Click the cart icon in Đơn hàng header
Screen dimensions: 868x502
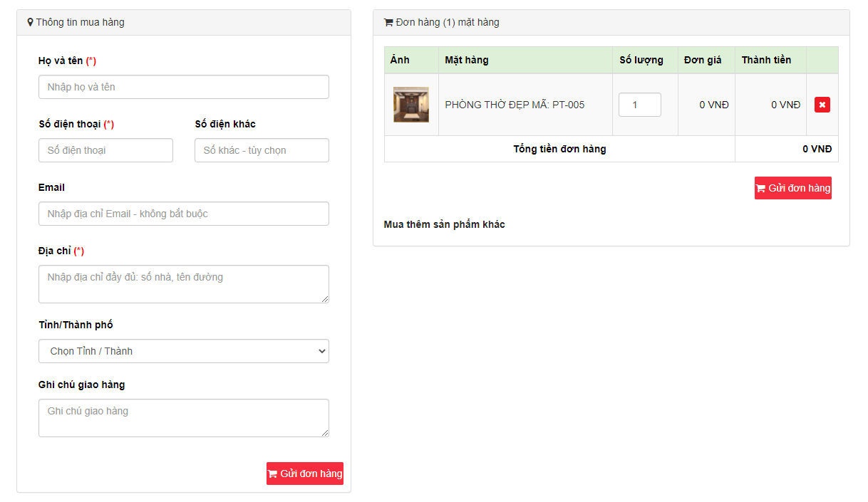point(388,22)
